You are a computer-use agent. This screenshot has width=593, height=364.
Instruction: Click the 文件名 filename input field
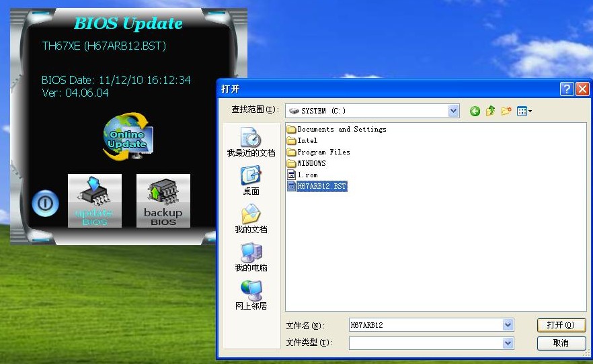(426, 325)
